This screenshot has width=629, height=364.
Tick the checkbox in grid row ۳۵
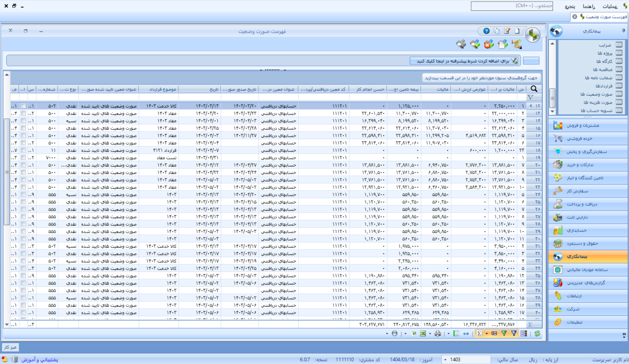tap(23, 276)
